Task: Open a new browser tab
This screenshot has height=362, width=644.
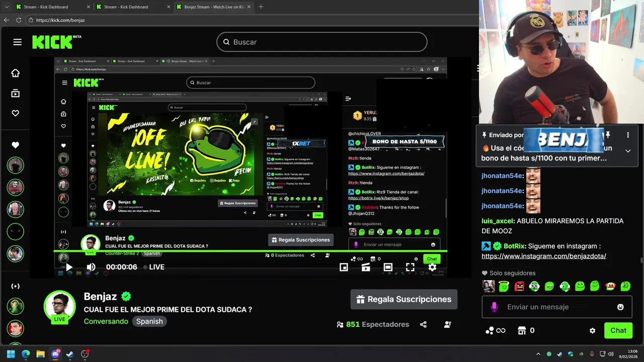Action: tap(261, 7)
